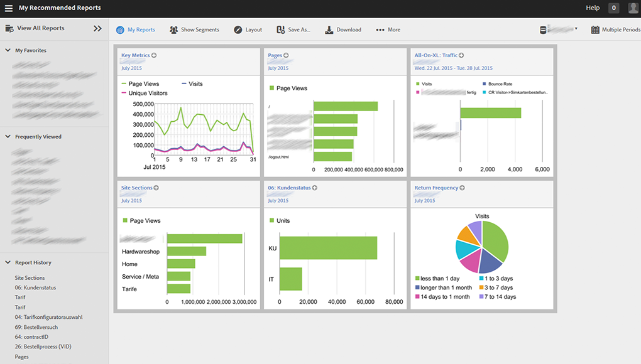Click the user profile avatar
The width and height of the screenshot is (641, 364).
633,8
